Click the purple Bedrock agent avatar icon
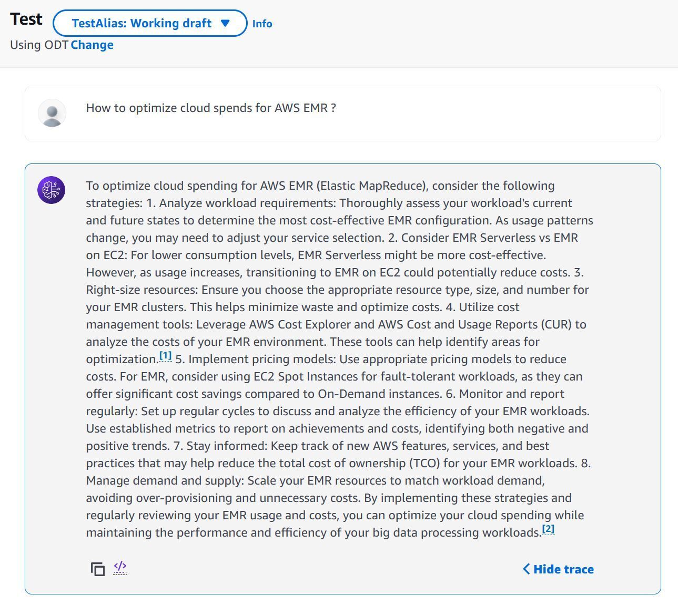 pyautogui.click(x=52, y=190)
